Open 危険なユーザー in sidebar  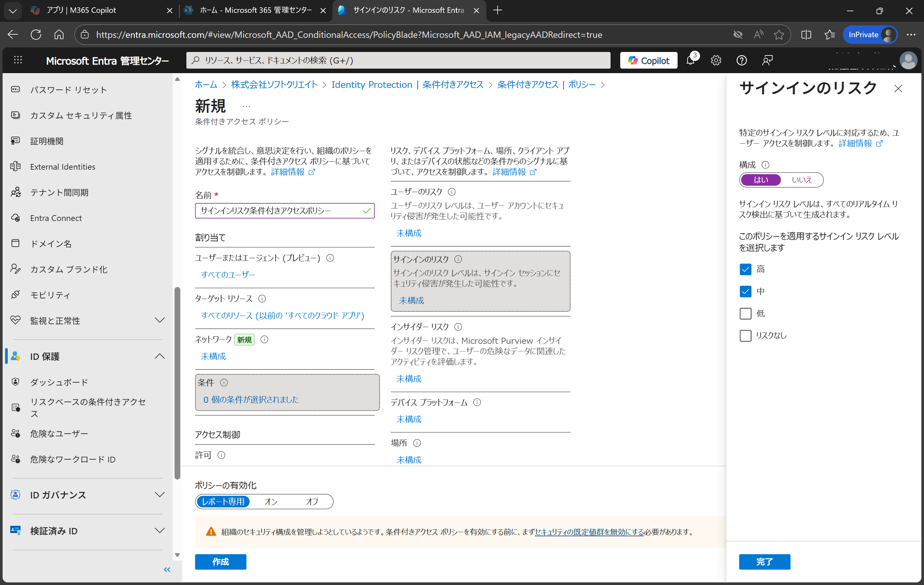click(59, 434)
